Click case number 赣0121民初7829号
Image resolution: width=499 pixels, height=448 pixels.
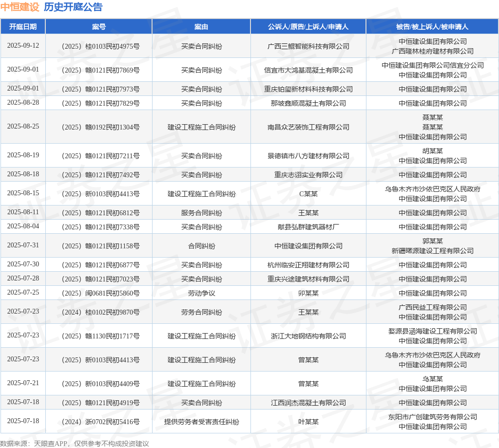point(100,103)
